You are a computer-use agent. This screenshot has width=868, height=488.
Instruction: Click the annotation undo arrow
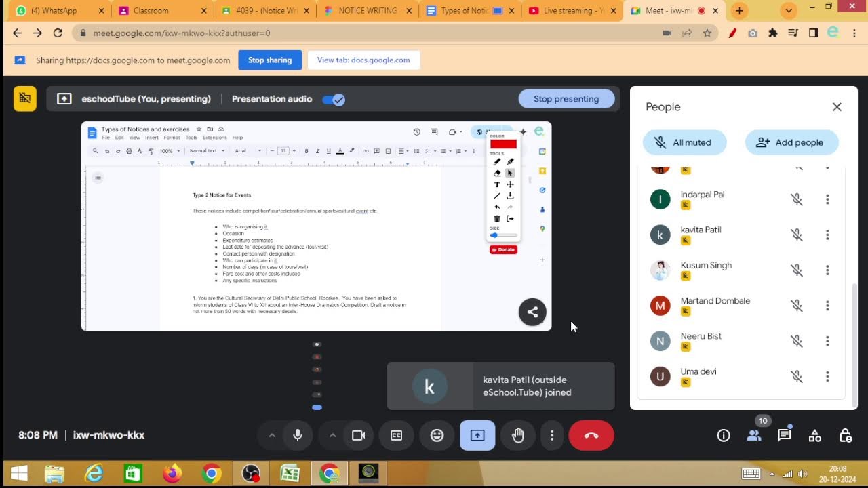pos(497,207)
